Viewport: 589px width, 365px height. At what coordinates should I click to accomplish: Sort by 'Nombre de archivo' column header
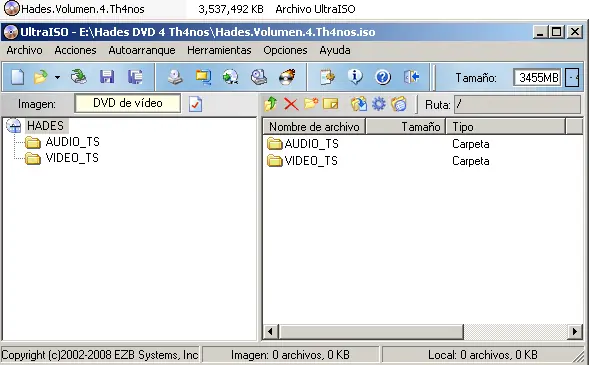(x=314, y=127)
